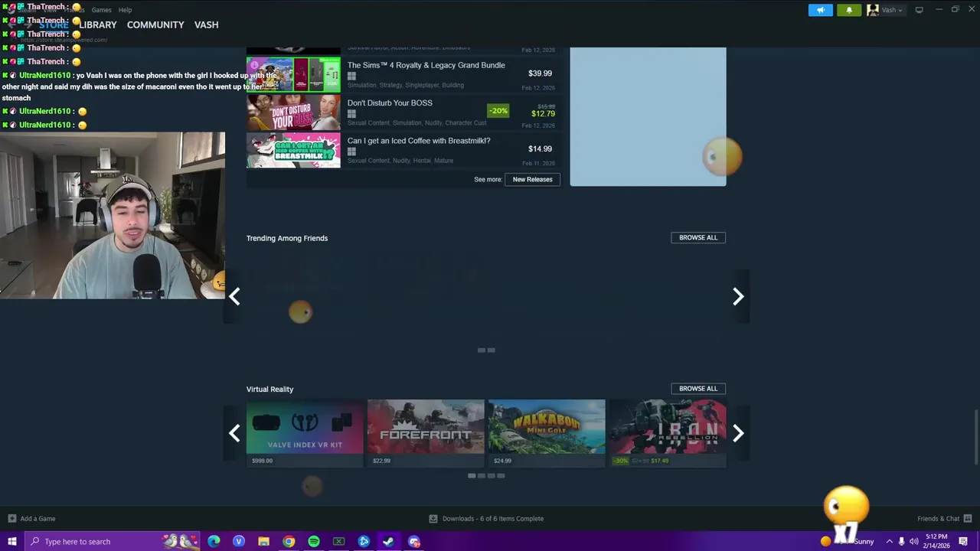Click the Sims 4 bundle capsule image

293,74
